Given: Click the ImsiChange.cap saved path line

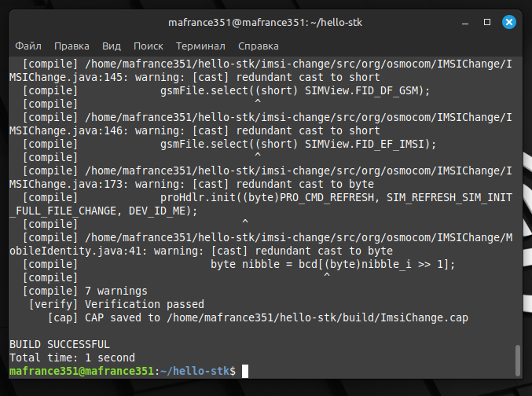Looking at the screenshot, I should 251,317.
